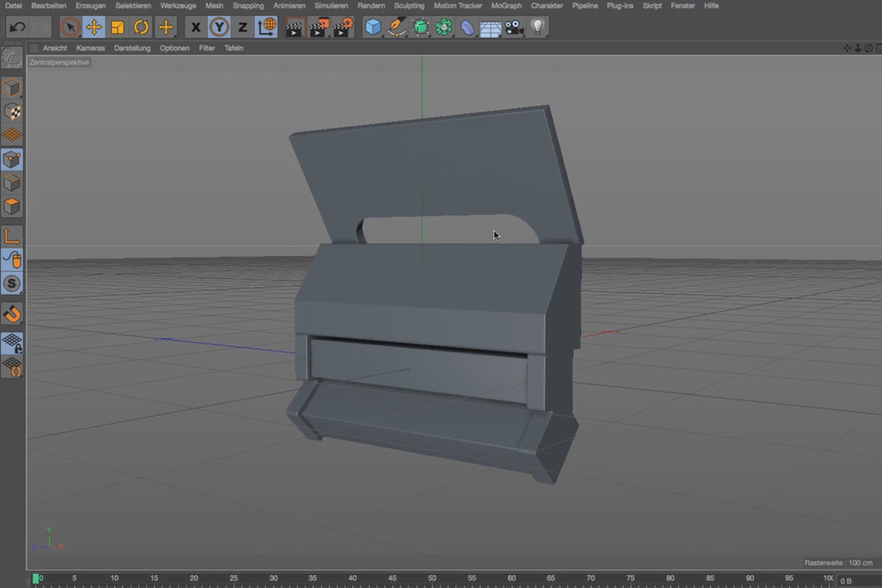Open viewport Filter menu
This screenshot has height=588, width=882.
point(207,48)
